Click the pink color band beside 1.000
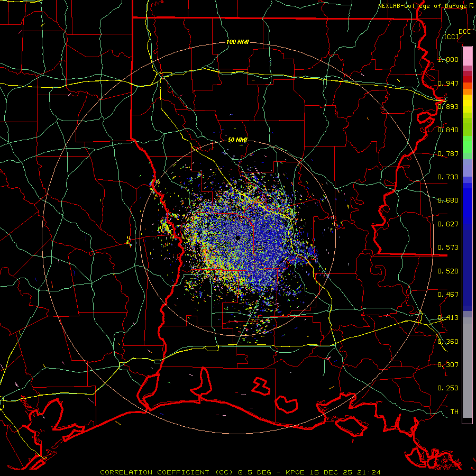The width and height of the screenshot is (476, 476). tap(467, 56)
